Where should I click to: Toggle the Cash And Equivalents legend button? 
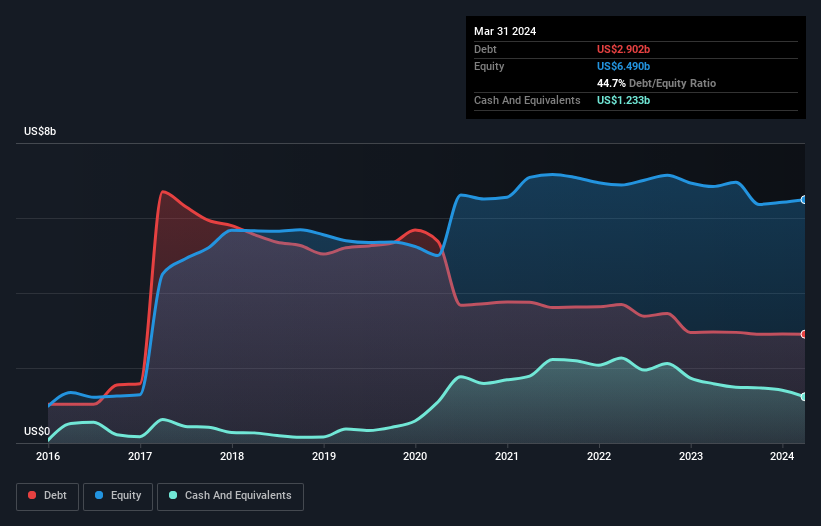(x=230, y=497)
